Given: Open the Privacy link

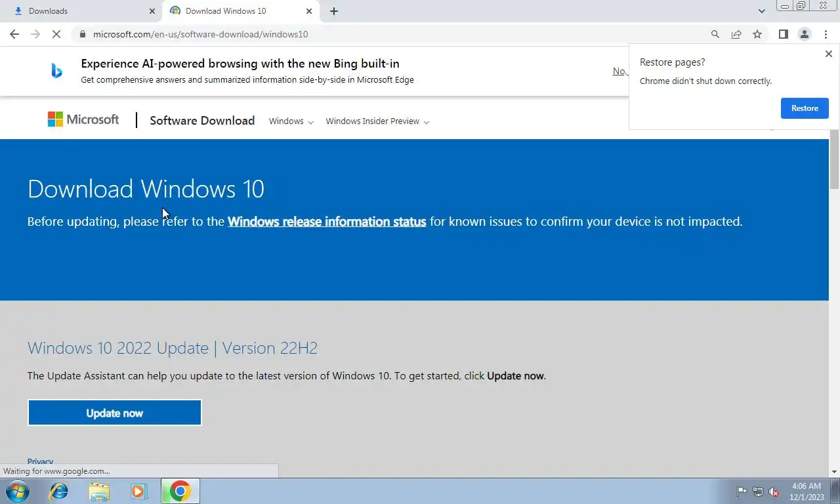Looking at the screenshot, I should pos(40,461).
